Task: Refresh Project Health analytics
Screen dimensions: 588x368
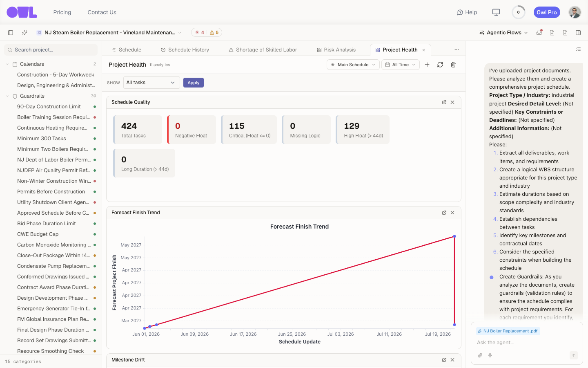Action: click(440, 65)
